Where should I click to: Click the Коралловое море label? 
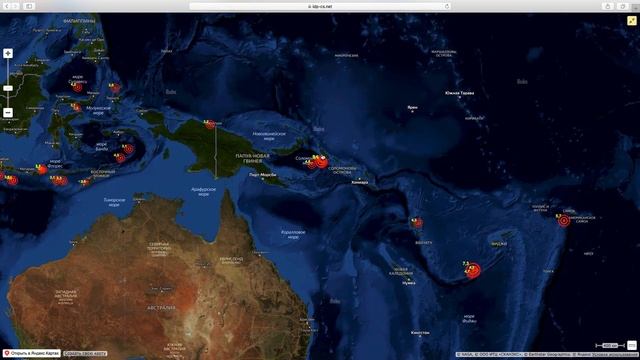point(293,234)
